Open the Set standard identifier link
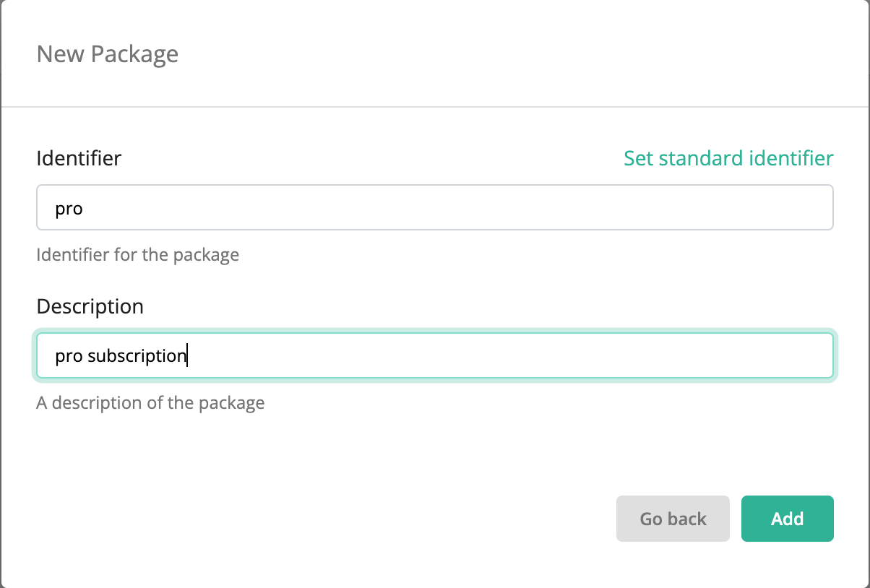Image resolution: width=870 pixels, height=588 pixels. coord(728,158)
